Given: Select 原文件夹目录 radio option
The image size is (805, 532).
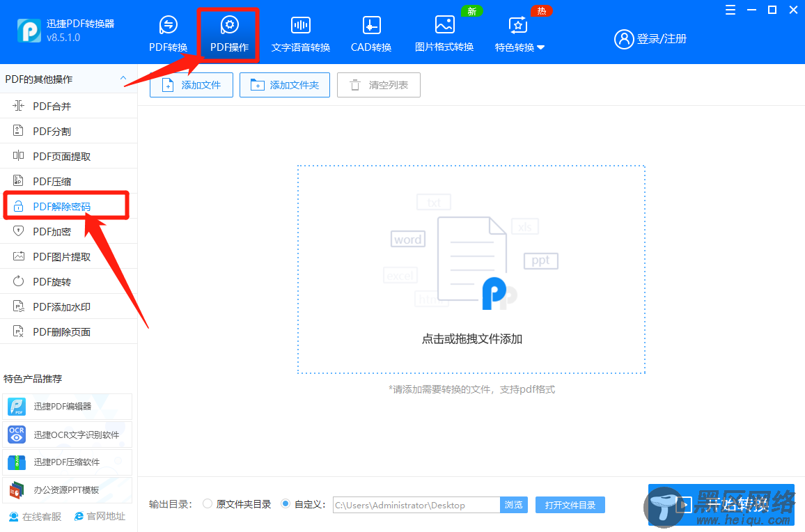Looking at the screenshot, I should coord(208,503).
